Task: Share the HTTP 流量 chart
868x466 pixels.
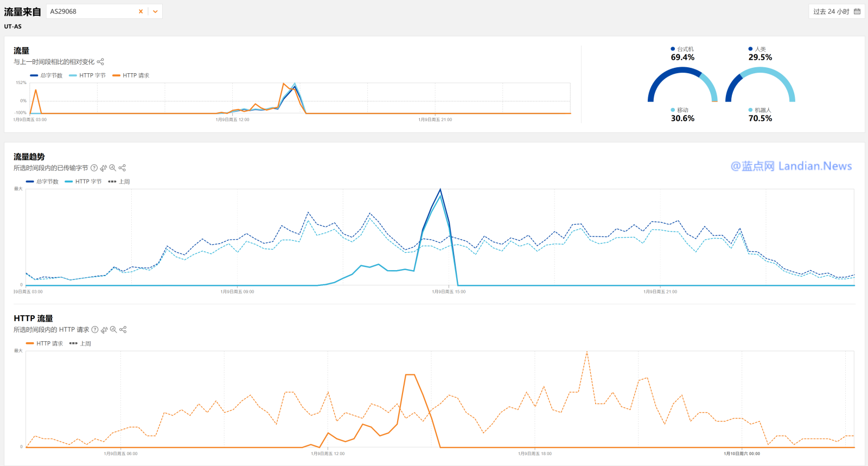Action: click(x=123, y=330)
